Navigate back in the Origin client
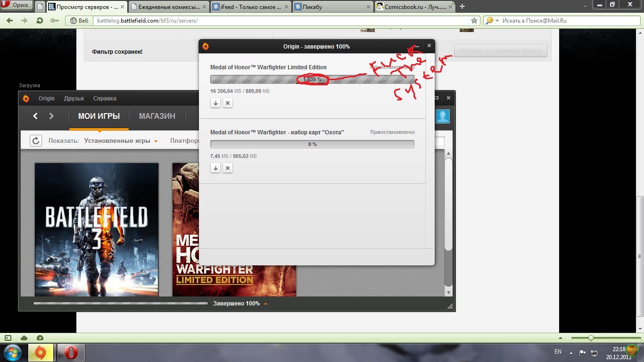Screen dimensions: 644x362 click(x=35, y=116)
